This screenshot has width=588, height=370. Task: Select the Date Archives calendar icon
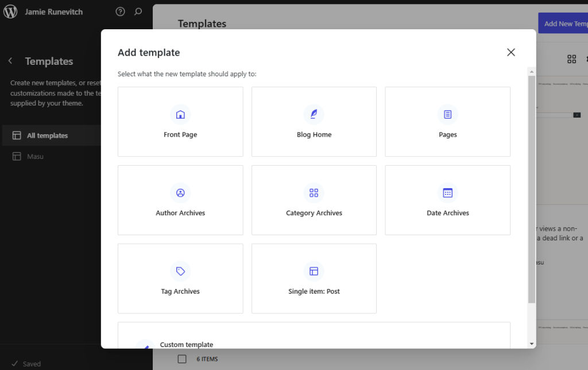(447, 193)
